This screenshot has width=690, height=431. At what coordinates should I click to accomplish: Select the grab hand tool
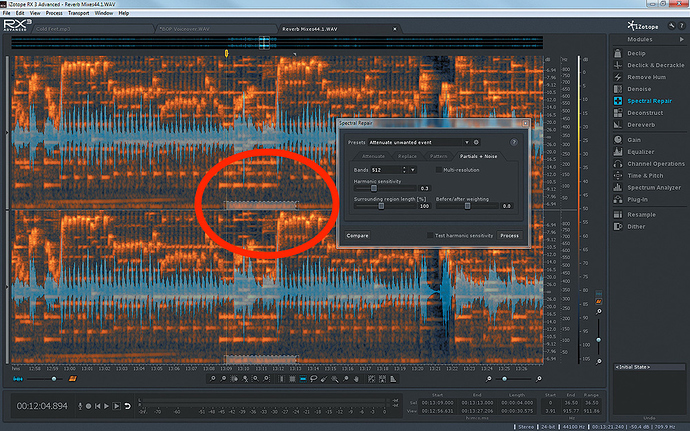(x=356, y=379)
